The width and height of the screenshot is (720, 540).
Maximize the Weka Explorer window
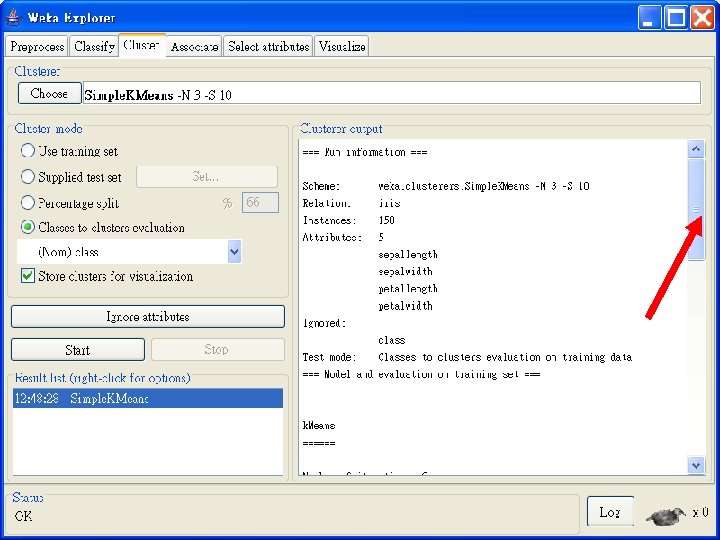676,17
